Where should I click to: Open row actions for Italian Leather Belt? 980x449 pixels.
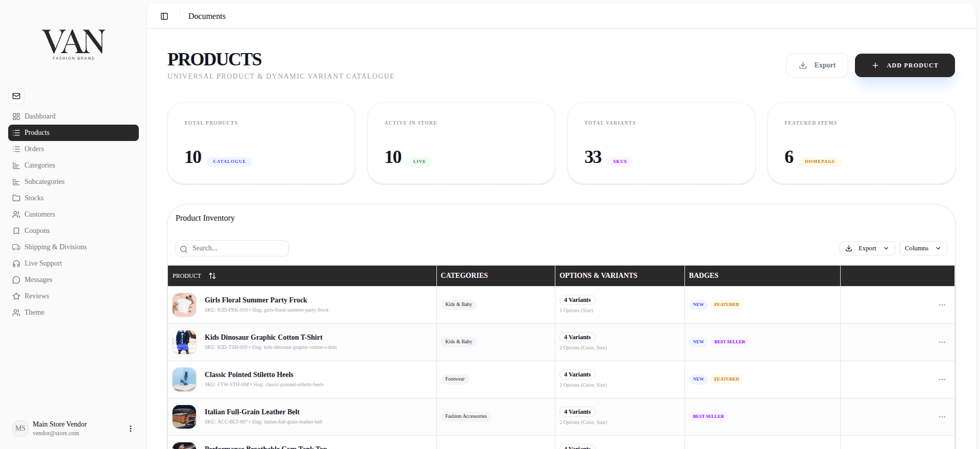pos(942,417)
